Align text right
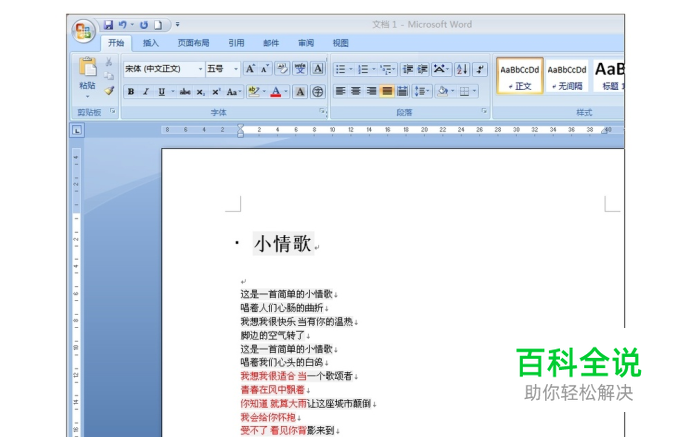692x437 pixels. (371, 91)
